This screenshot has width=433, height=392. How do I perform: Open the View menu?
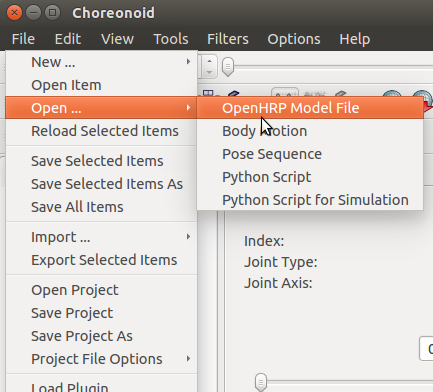click(x=117, y=39)
